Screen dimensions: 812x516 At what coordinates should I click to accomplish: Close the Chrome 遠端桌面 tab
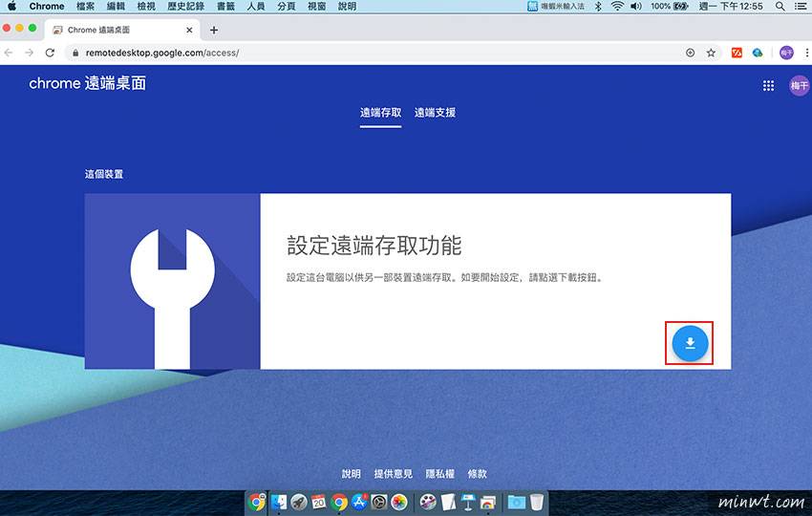pyautogui.click(x=189, y=30)
